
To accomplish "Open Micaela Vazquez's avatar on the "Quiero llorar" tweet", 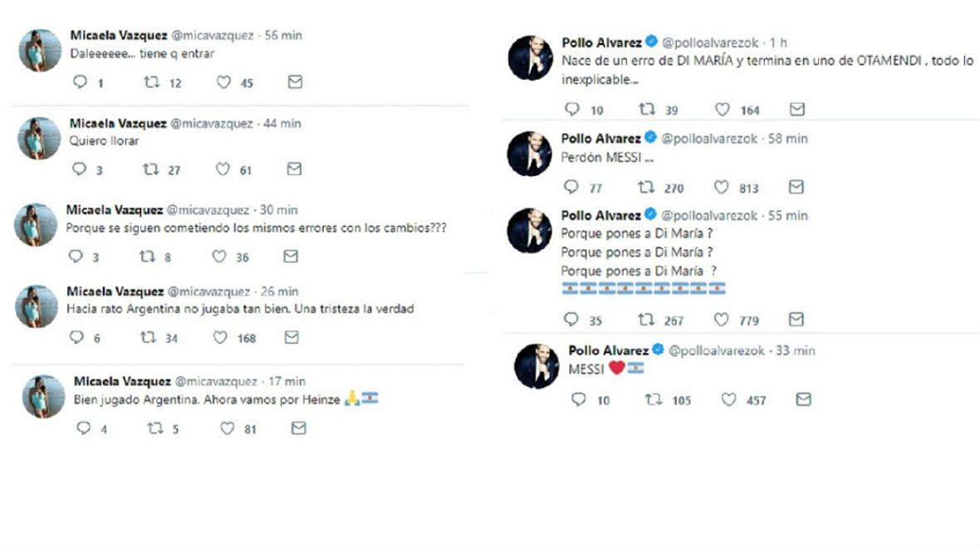I will coord(40,138).
